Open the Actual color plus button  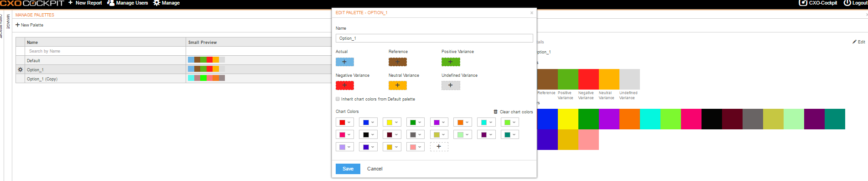click(x=344, y=62)
